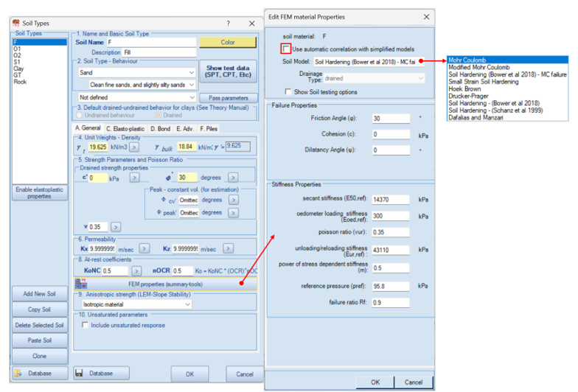Click Copy Soil button
The height and width of the screenshot is (392, 578).
click(x=40, y=309)
